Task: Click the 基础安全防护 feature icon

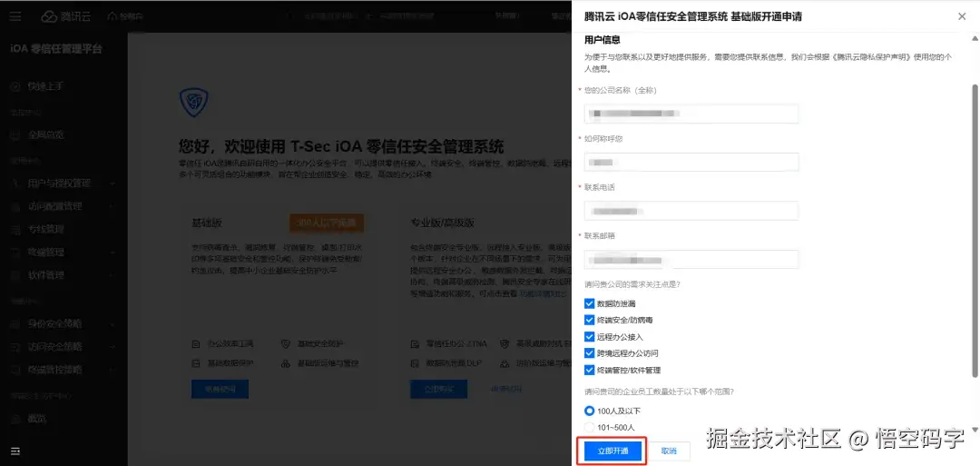Action: coord(285,344)
